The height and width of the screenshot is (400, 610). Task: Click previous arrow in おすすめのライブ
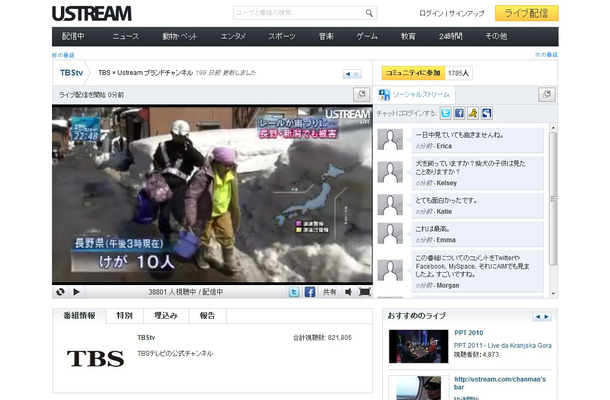(x=538, y=317)
